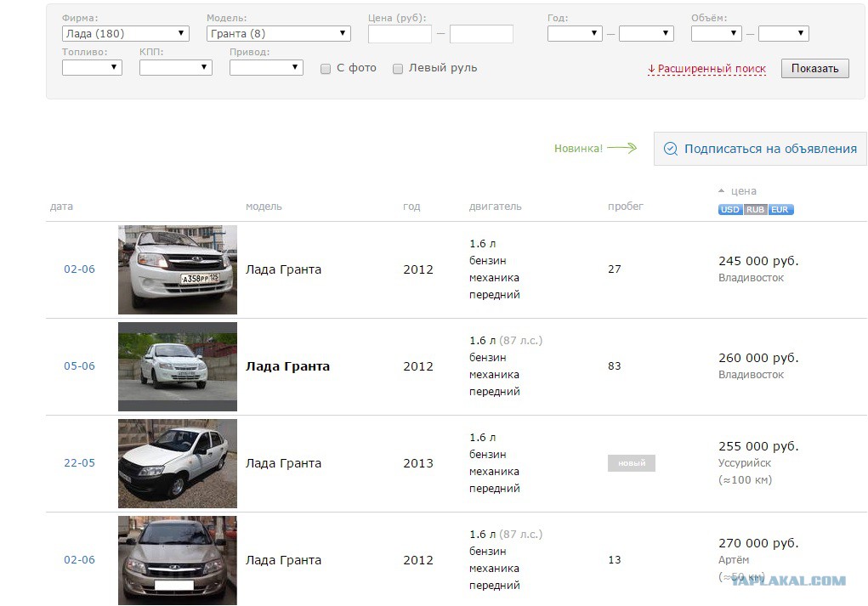The height and width of the screenshot is (606, 868).
Task: Click the новый badge in mileage column
Action: point(632,463)
